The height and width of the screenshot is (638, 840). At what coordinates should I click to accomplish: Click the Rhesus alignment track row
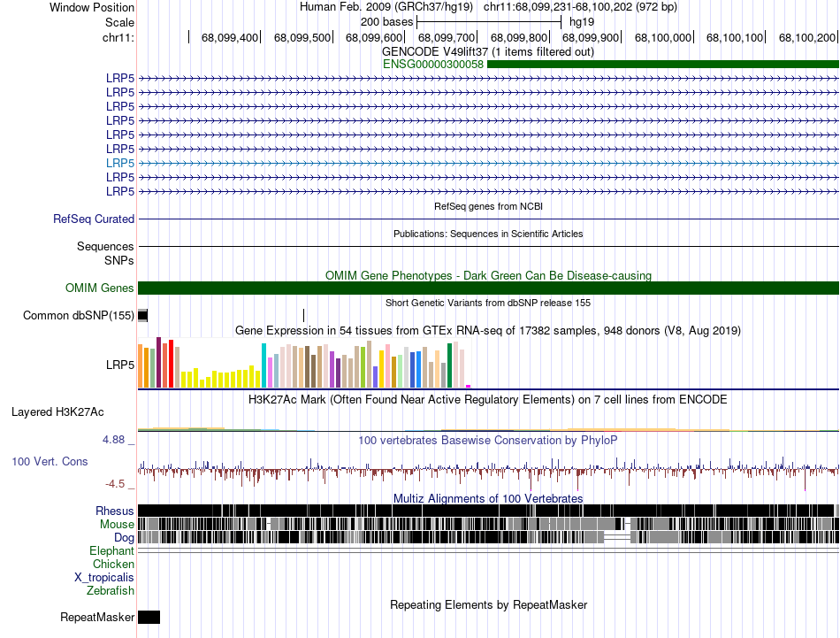tap(489, 511)
